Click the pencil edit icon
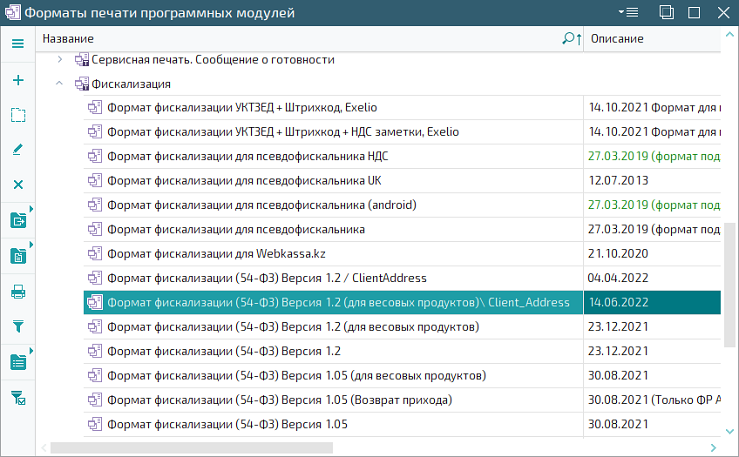The width and height of the screenshot is (739, 457). tap(17, 150)
